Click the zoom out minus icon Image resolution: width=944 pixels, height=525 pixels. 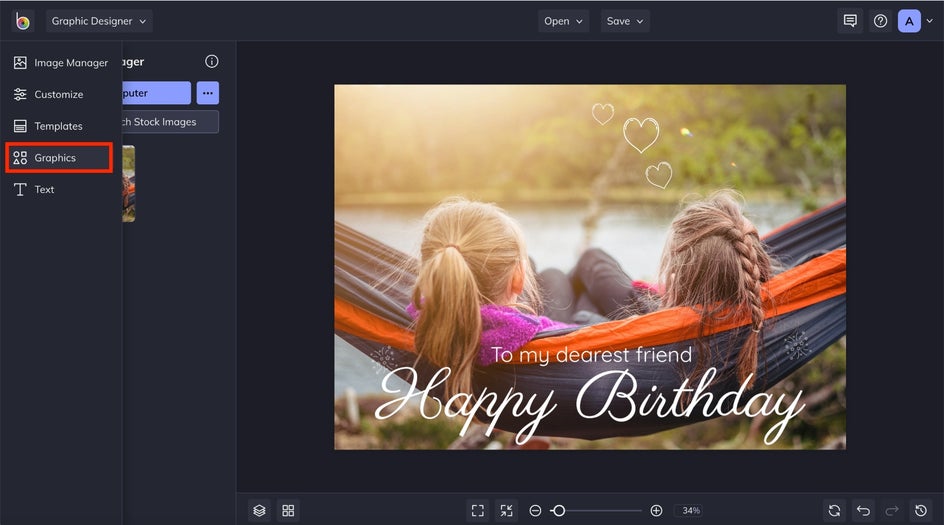click(535, 511)
